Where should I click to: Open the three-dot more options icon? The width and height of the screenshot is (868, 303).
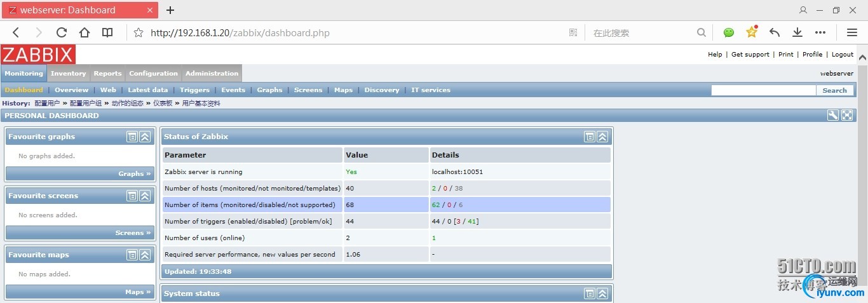coord(820,32)
